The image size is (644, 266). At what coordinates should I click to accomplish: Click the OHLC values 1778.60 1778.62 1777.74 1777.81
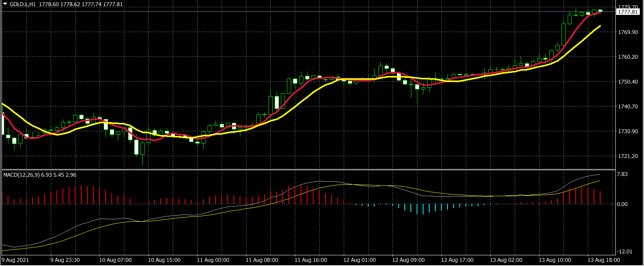coord(81,4)
